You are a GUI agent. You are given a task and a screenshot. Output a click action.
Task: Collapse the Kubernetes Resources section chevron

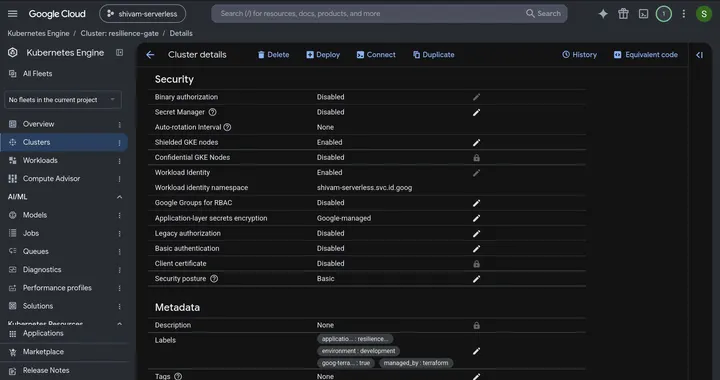tap(119, 324)
